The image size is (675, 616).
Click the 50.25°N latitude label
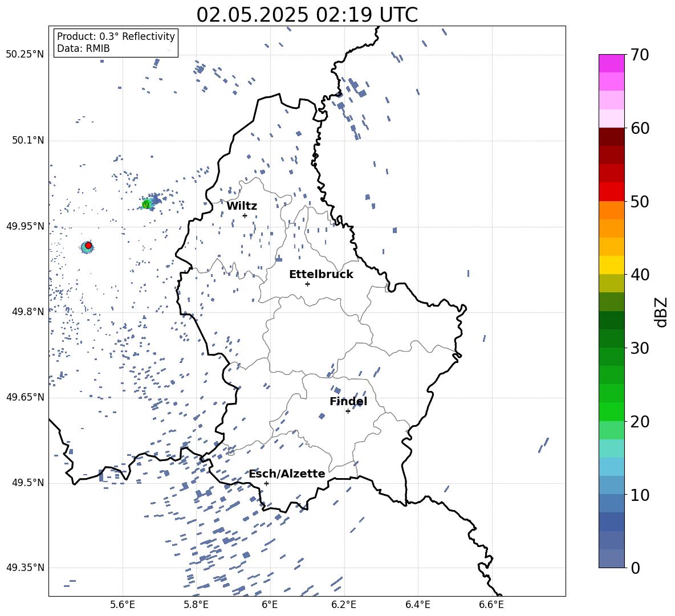coord(25,54)
